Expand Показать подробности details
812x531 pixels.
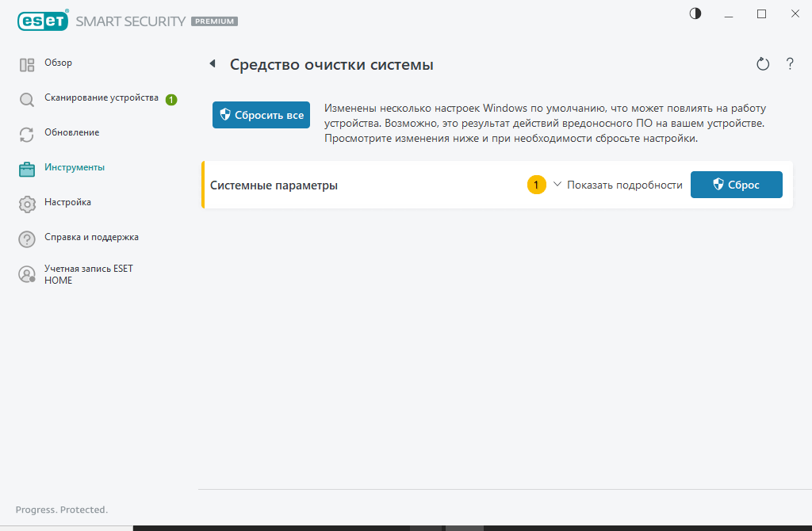point(618,185)
